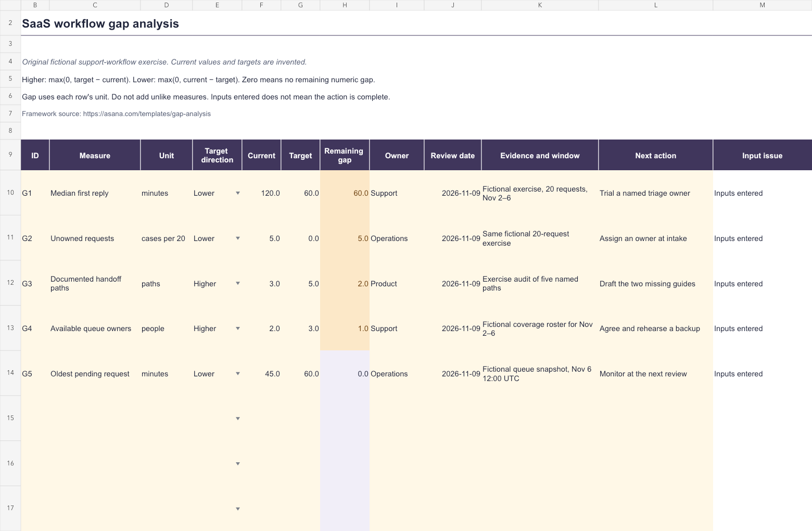
Task: Open the empty dropdown arrow in row 15
Action: pos(238,419)
